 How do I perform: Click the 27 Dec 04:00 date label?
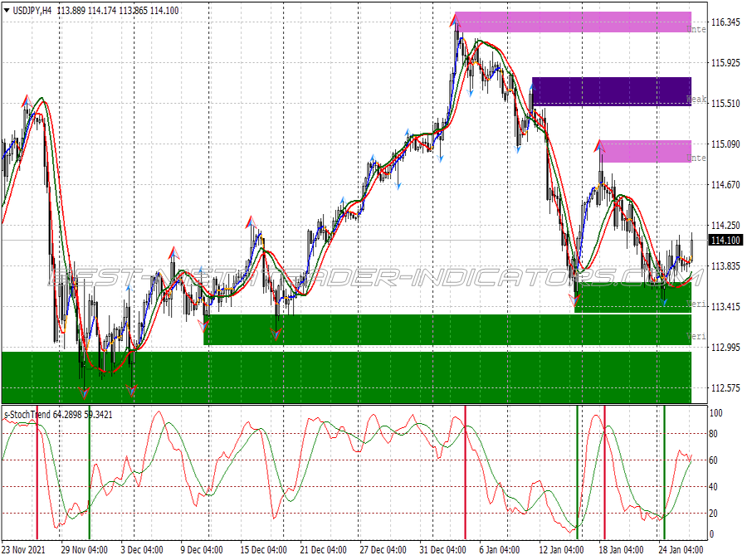point(383,549)
